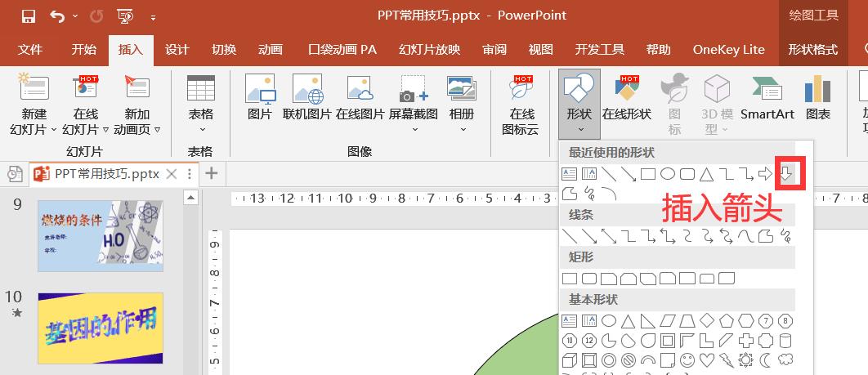The image size is (868, 375).
Task: Select moon shape in 基本形状
Action: coord(766,360)
